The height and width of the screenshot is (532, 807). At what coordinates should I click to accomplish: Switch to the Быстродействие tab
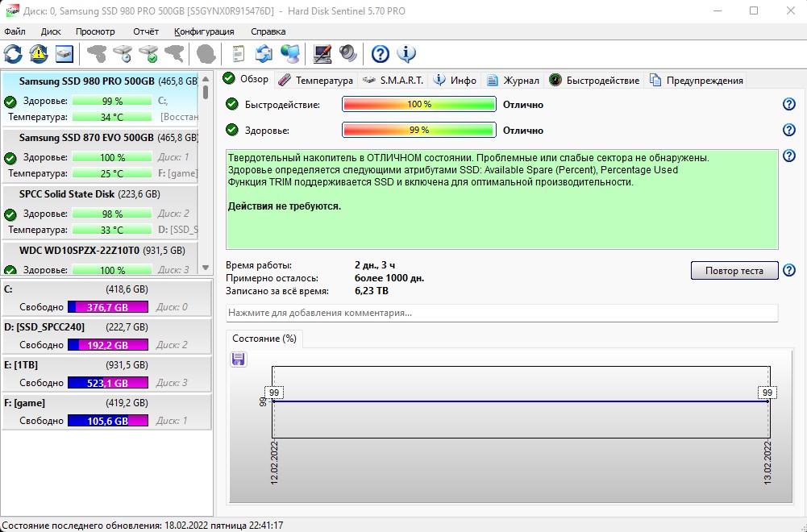(x=594, y=81)
